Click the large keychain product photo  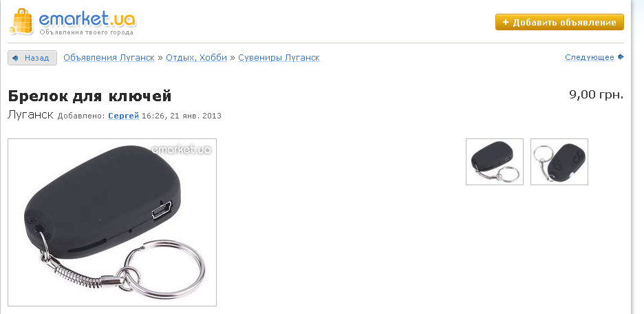click(112, 222)
